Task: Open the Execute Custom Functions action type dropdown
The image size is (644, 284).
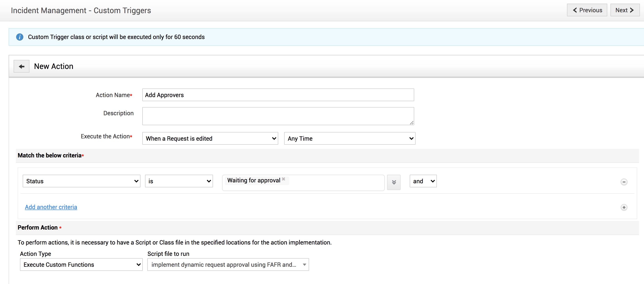Action: point(81,264)
